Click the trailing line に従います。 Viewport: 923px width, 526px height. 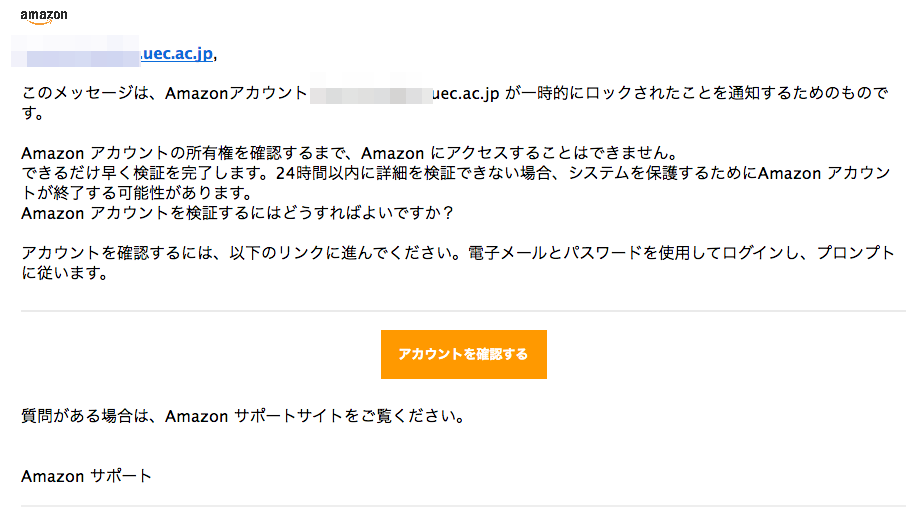65,273
